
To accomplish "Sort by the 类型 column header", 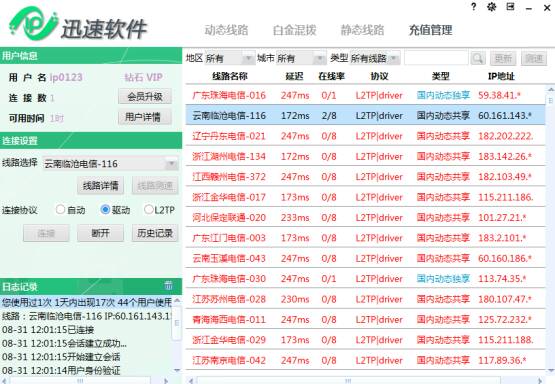I will tap(441, 76).
